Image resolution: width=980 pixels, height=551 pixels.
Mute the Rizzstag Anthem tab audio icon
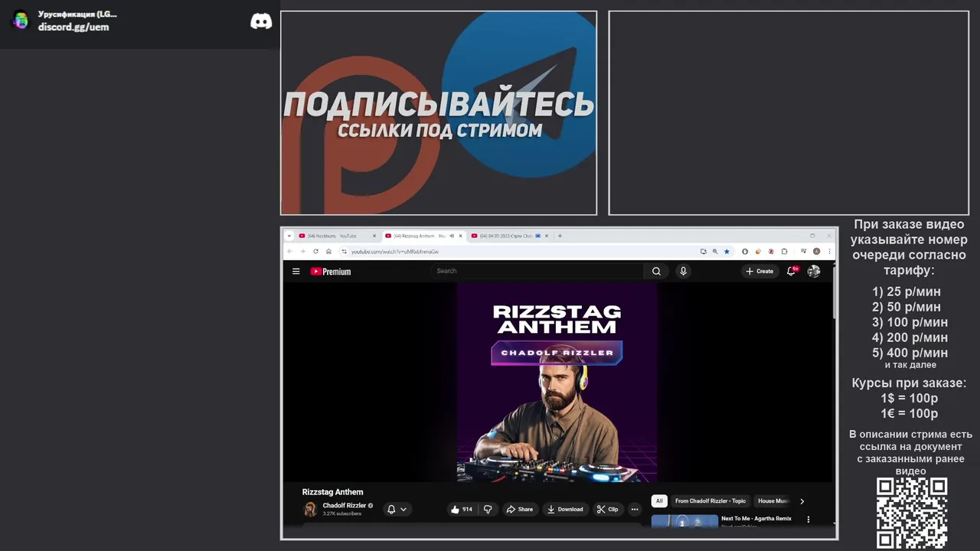(452, 236)
